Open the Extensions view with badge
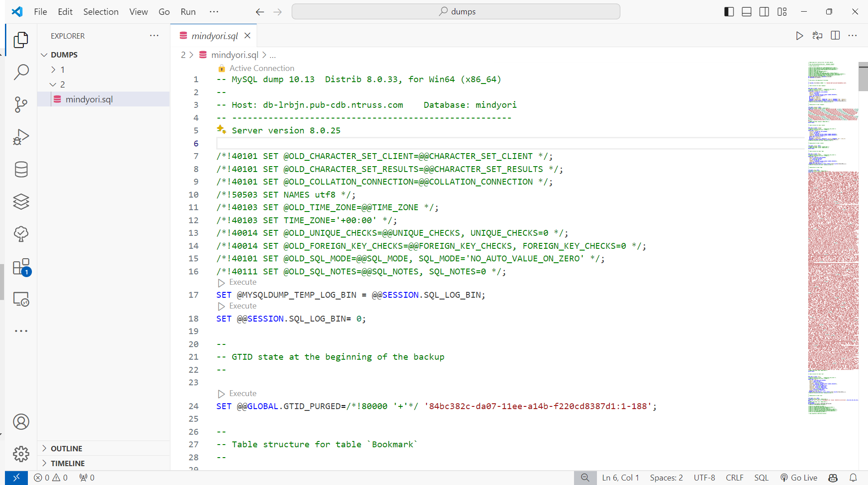868x485 pixels. click(21, 267)
